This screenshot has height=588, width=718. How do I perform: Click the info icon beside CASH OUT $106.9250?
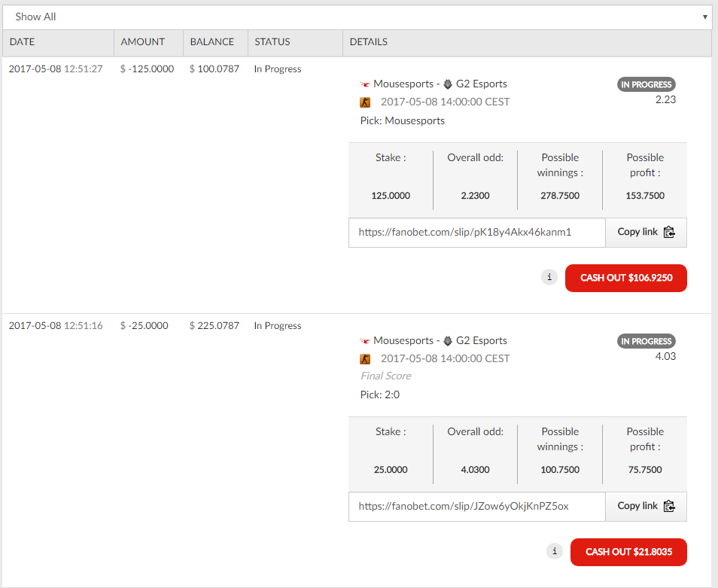pos(549,277)
